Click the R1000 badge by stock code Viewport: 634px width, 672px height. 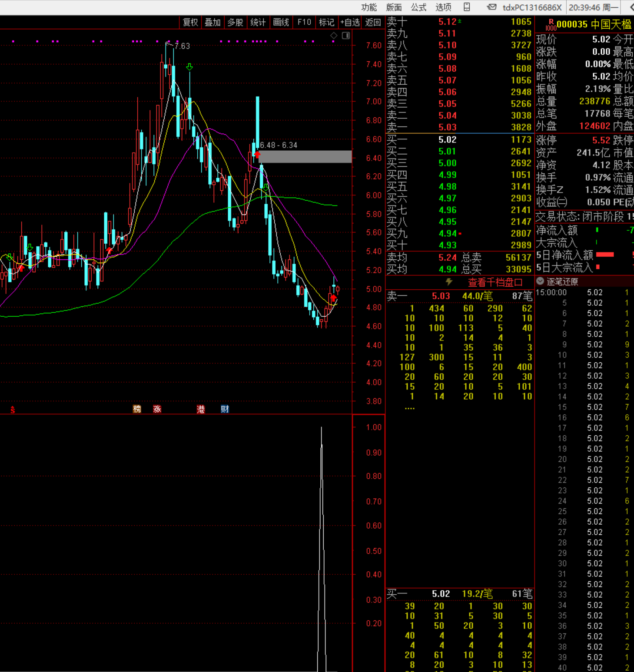[x=551, y=25]
